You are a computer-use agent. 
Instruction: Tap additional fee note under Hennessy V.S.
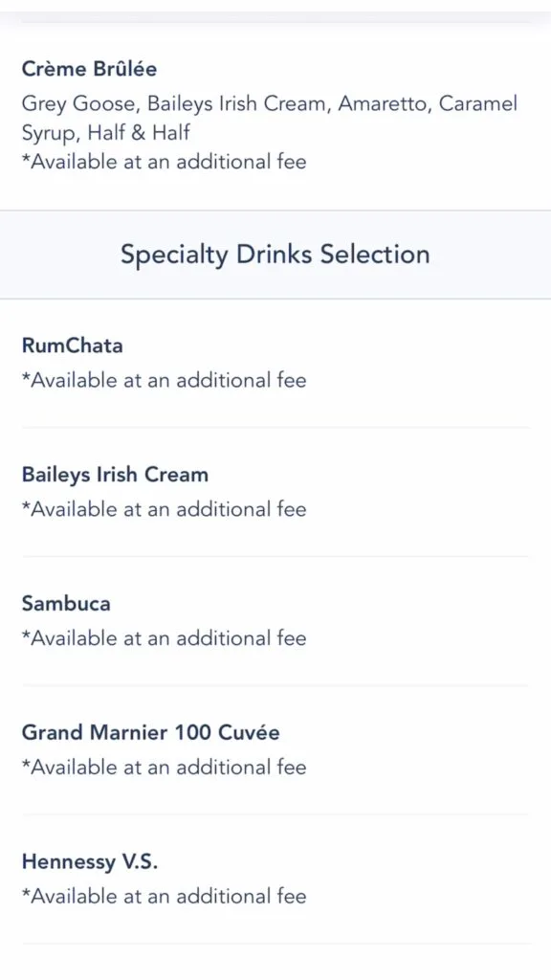(165, 896)
